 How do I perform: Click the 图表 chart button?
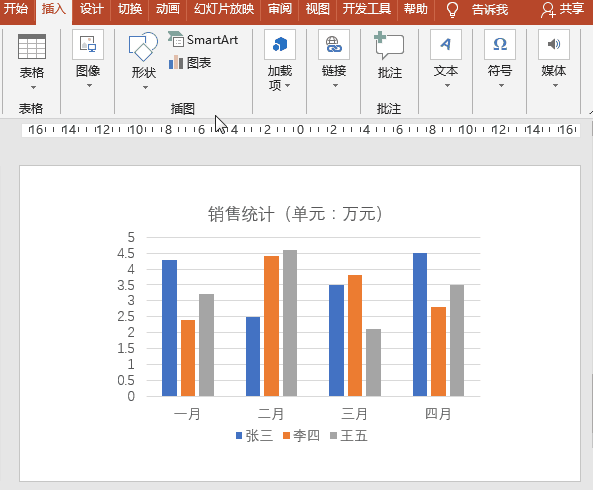[x=190, y=63]
